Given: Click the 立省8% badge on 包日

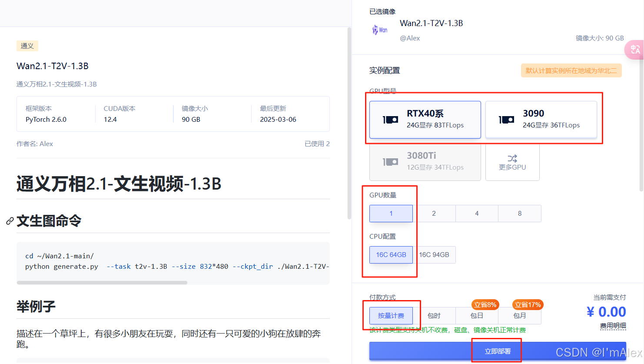Looking at the screenshot, I should click(x=485, y=305).
